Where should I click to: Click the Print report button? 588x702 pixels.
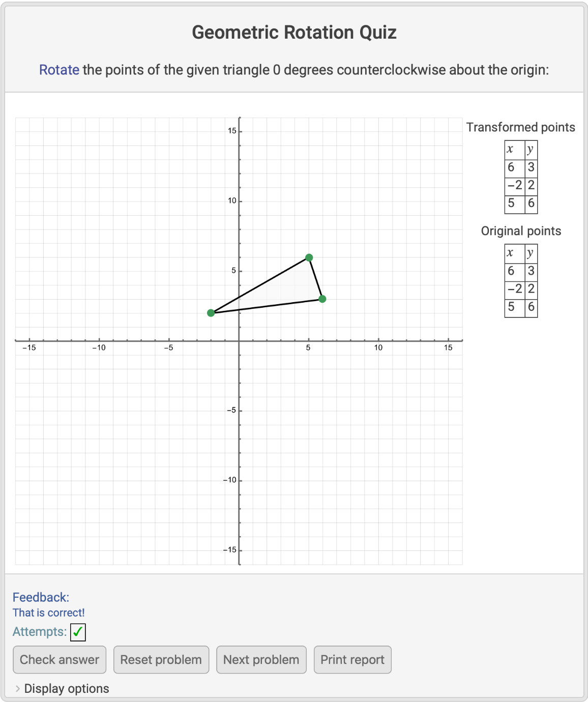(352, 660)
